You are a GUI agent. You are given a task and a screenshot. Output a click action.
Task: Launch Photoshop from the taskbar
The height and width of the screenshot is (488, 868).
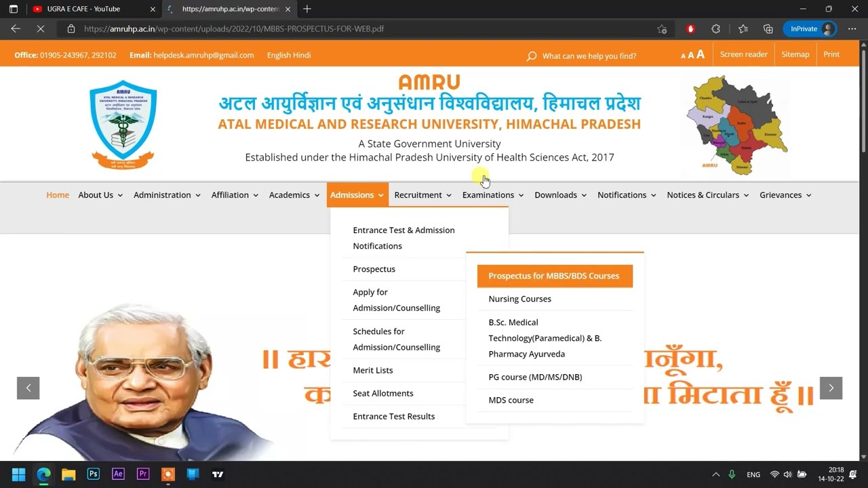(94, 474)
